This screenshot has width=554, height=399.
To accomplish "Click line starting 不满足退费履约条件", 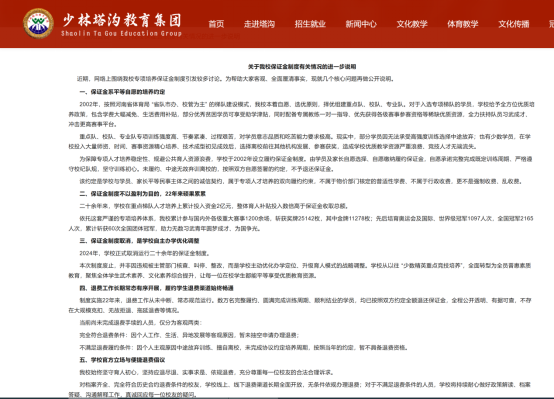I will (244, 348).
